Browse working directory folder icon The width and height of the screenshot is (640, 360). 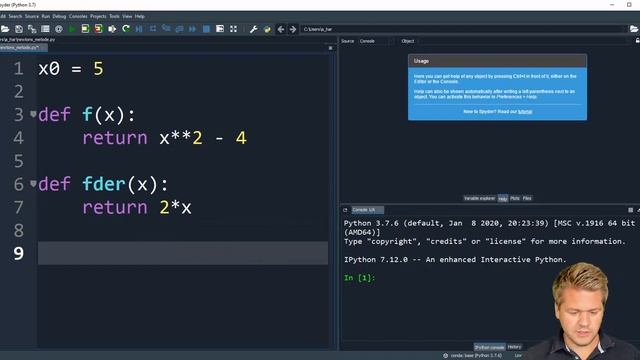pos(634,29)
